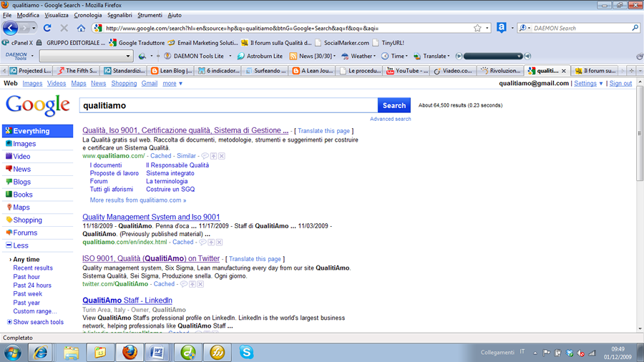The image size is (644, 362).
Task: Open the history dropdown beside back/forward
Action: coord(34,28)
